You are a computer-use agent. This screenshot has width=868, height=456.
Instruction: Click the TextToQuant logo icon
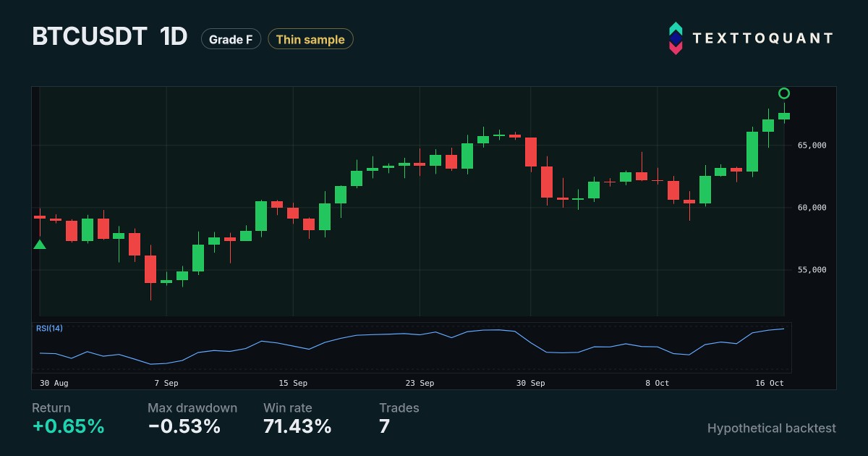675,38
